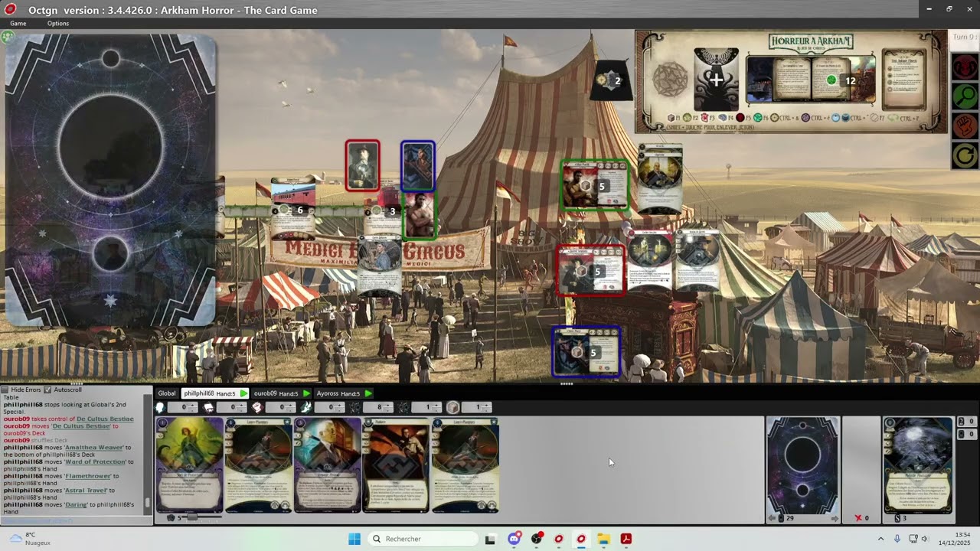Select the third hand card with white-haired man
The height and width of the screenshot is (551, 980).
(328, 465)
